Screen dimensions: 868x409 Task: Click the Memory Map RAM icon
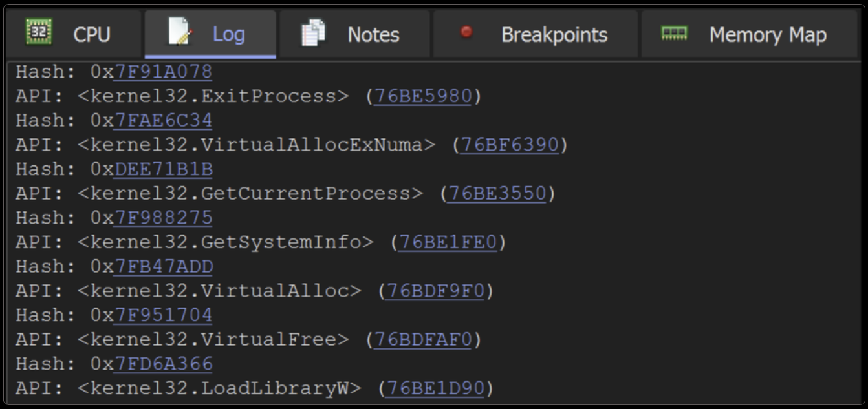pyautogui.click(x=675, y=32)
